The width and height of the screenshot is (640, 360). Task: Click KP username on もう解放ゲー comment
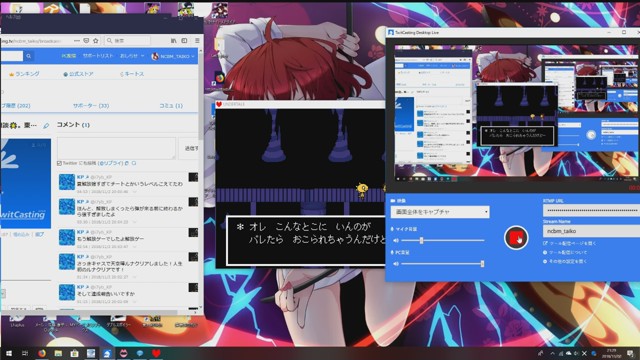click(x=80, y=232)
